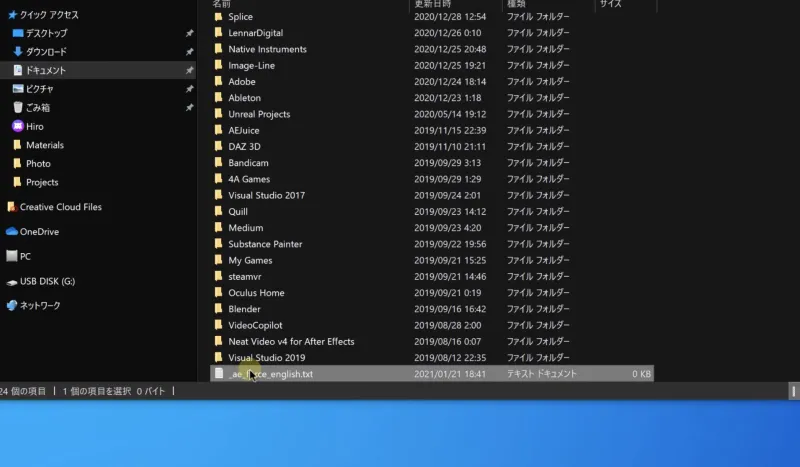
Task: Click the pin icon next to ごみ箱
Action: coord(189,107)
